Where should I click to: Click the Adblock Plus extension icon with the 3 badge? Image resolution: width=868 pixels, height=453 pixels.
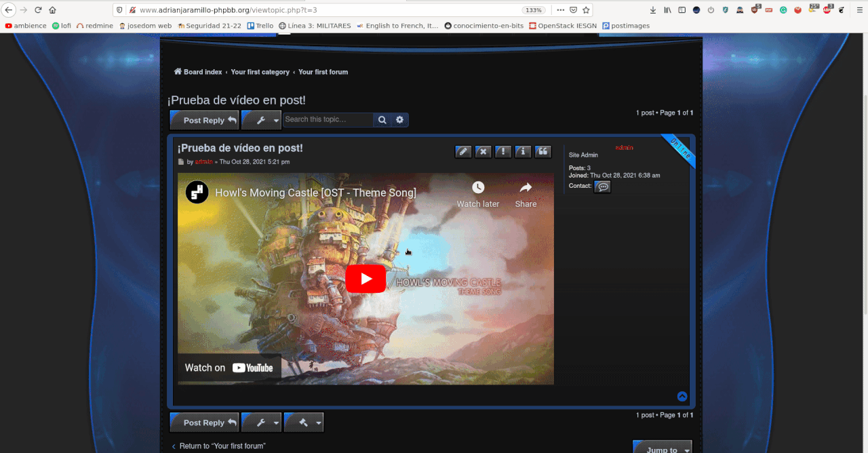click(827, 10)
